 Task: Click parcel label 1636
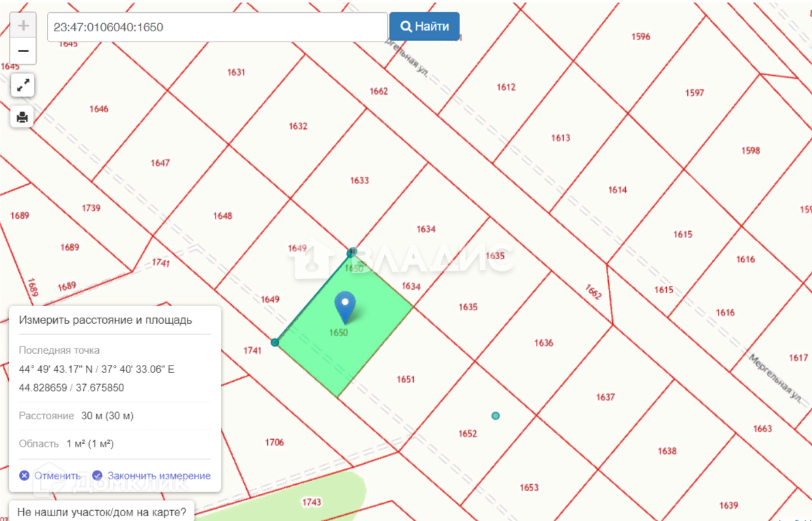tap(544, 343)
